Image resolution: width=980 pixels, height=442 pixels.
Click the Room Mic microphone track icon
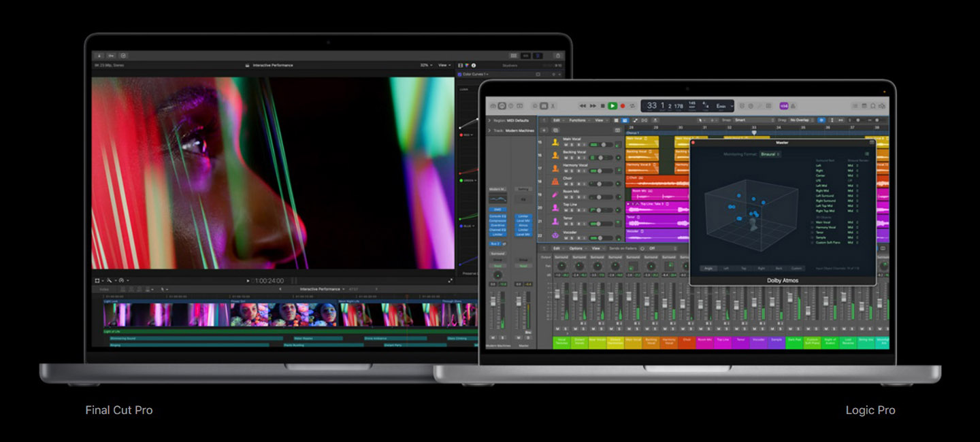pos(555,194)
